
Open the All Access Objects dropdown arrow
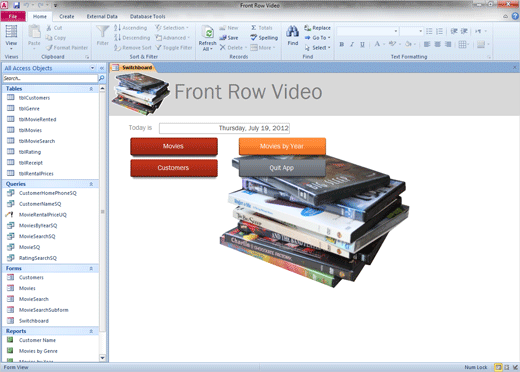pyautogui.click(x=92, y=68)
